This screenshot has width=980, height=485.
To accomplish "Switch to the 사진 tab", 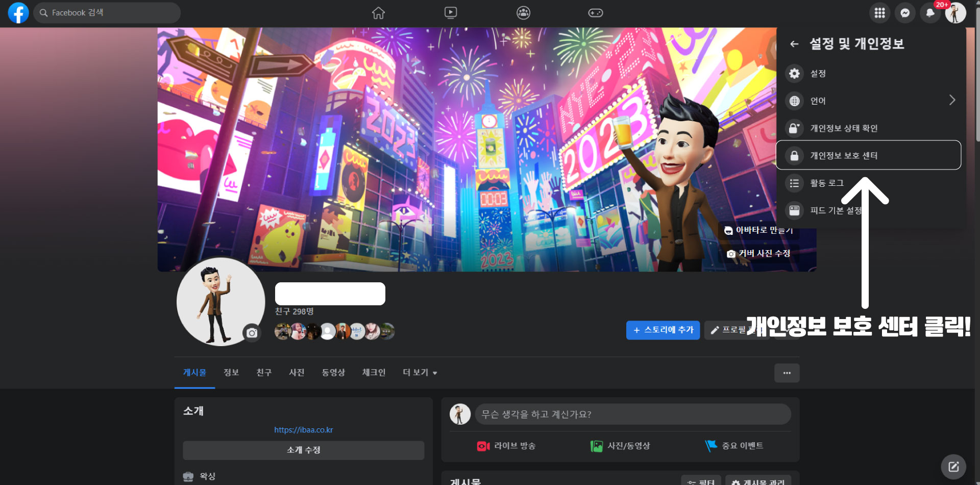I will (297, 373).
